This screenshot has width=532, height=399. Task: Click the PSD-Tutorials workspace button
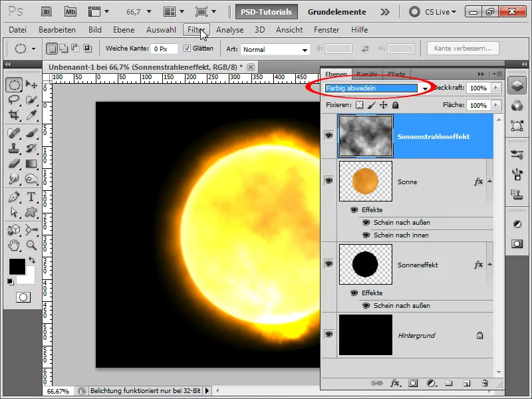[267, 12]
